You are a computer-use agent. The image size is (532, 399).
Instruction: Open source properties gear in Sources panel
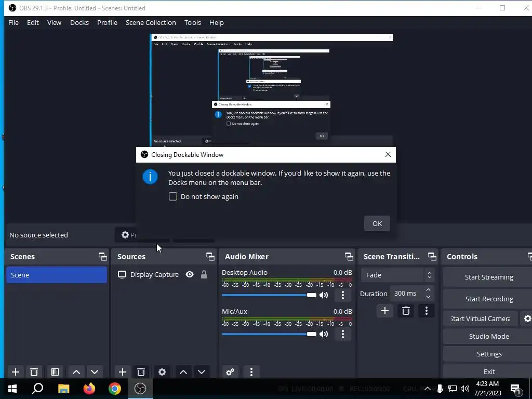162,372
